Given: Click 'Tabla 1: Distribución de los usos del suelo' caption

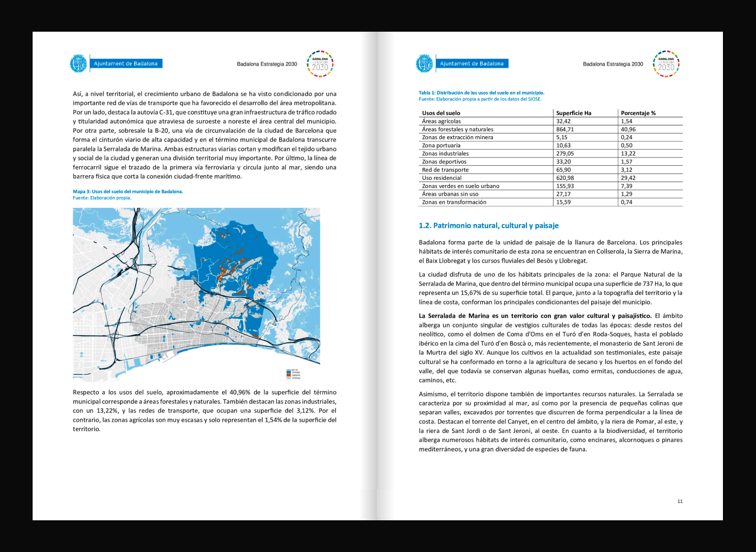Looking at the screenshot, I should (x=482, y=93).
